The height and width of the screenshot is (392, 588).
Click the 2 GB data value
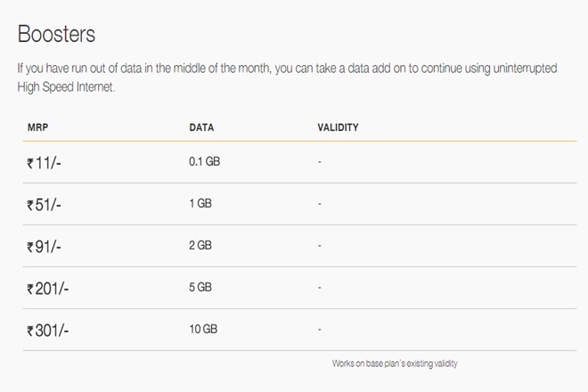200,245
